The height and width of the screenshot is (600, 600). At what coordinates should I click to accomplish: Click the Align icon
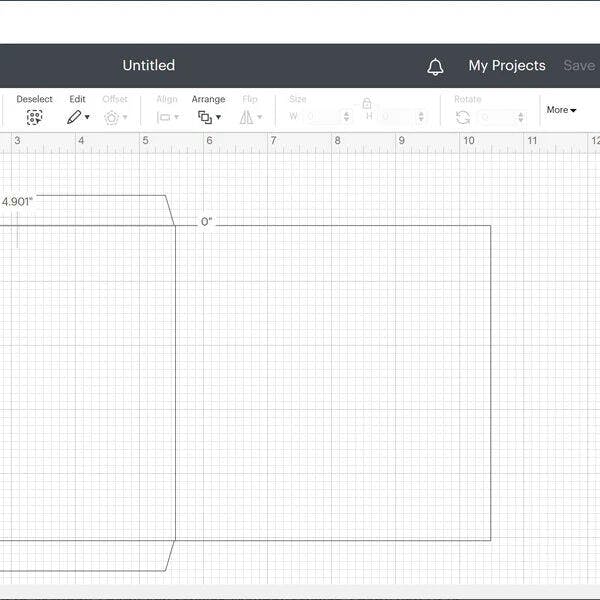pos(162,117)
